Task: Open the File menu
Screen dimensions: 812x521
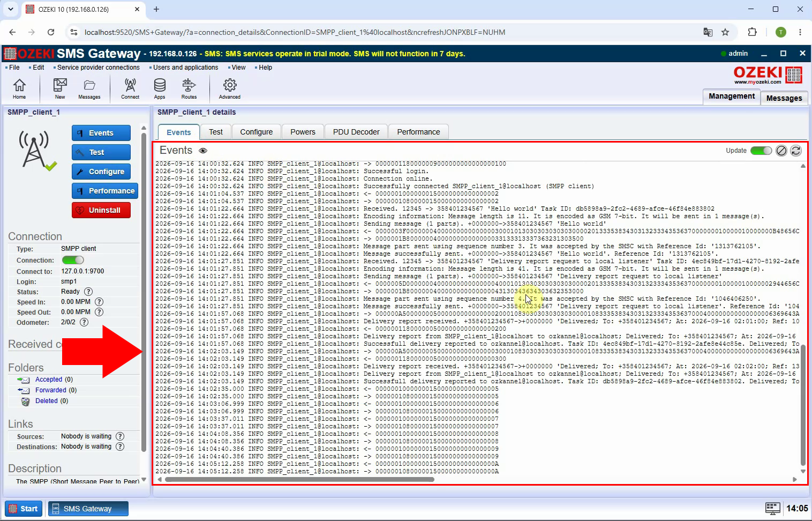Action: pos(14,68)
